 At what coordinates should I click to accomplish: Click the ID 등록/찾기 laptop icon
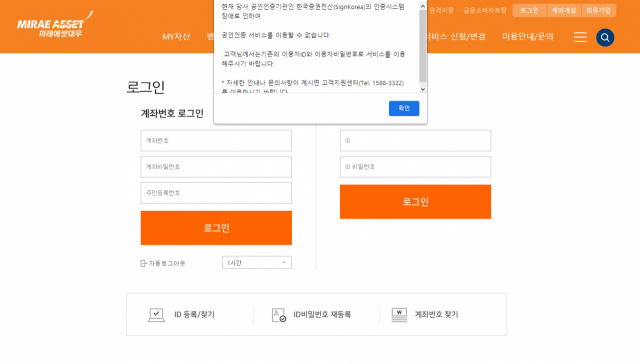(x=156, y=315)
